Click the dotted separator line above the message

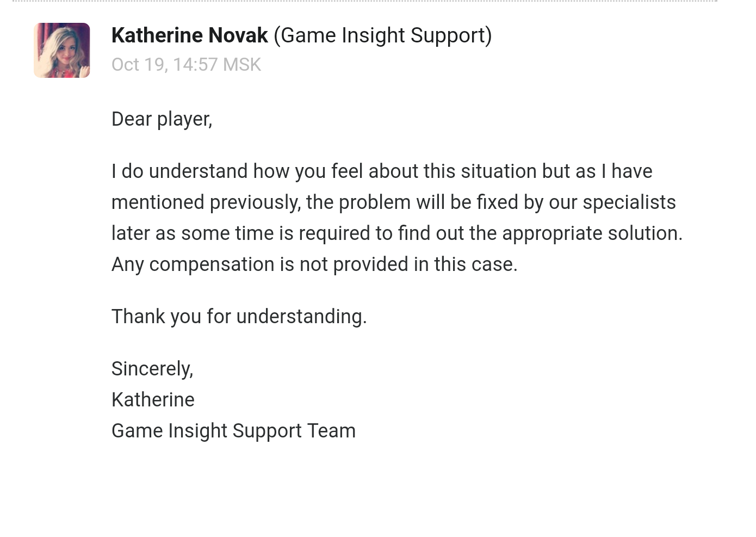pyautogui.click(x=364, y=1)
